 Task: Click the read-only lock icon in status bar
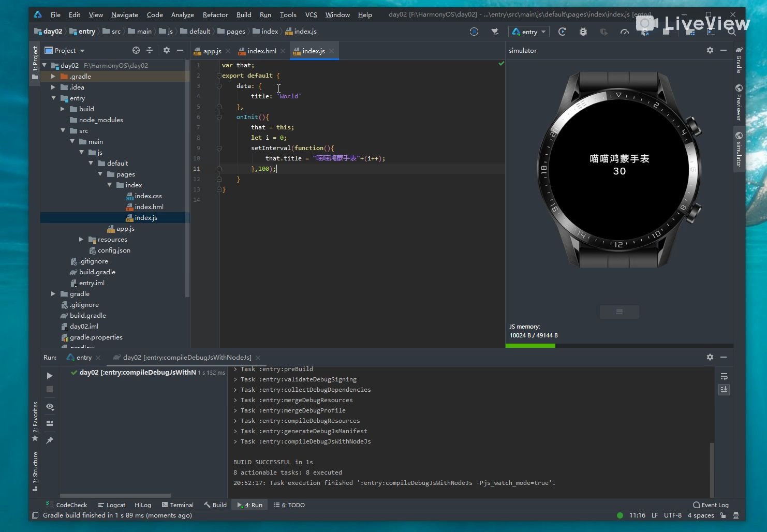(x=722, y=515)
